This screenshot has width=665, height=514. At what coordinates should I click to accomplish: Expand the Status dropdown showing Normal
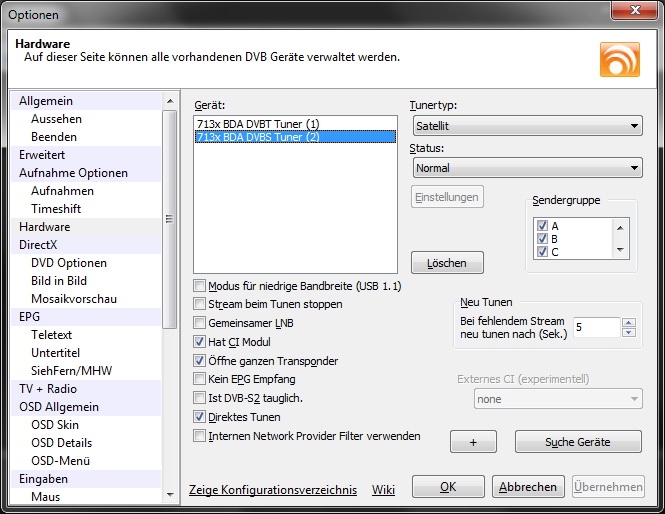527,168
